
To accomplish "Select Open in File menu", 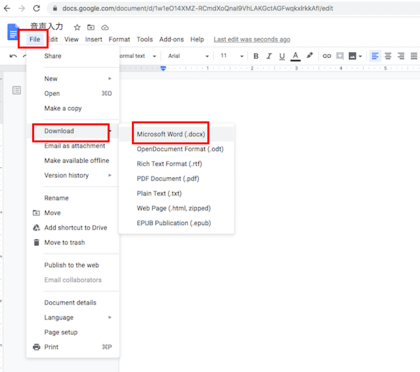I will (x=73, y=93).
